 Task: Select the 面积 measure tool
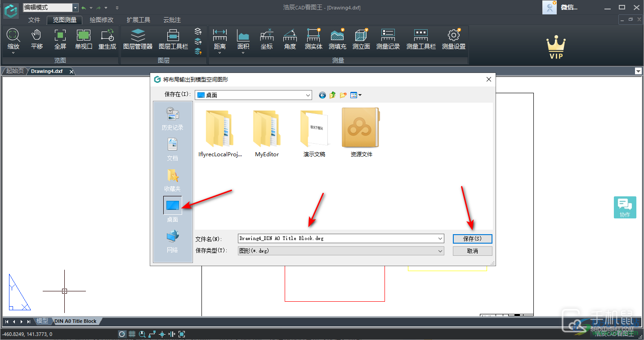click(243, 40)
